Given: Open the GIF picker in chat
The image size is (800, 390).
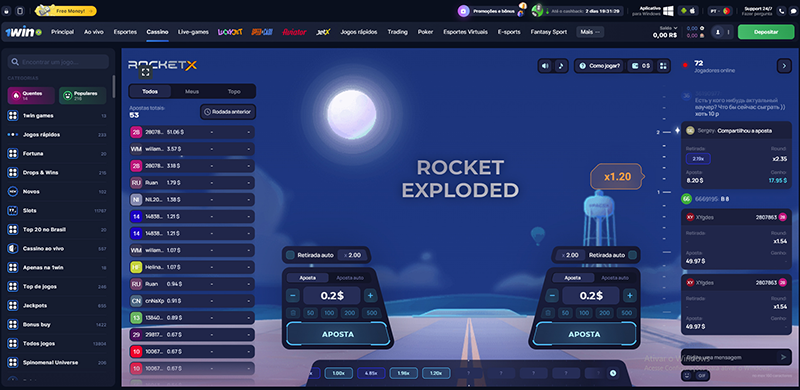Looking at the screenshot, I should click(x=702, y=375).
